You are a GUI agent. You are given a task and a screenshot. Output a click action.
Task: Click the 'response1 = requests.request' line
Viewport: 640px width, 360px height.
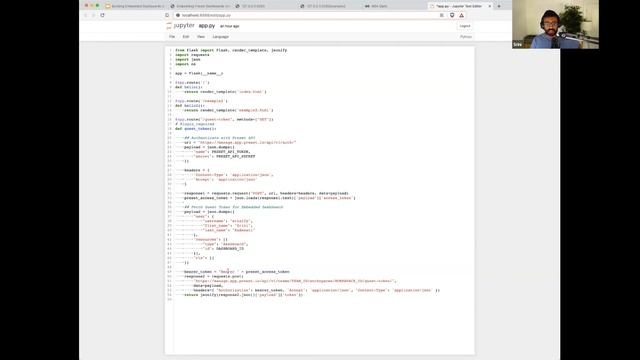point(266,193)
